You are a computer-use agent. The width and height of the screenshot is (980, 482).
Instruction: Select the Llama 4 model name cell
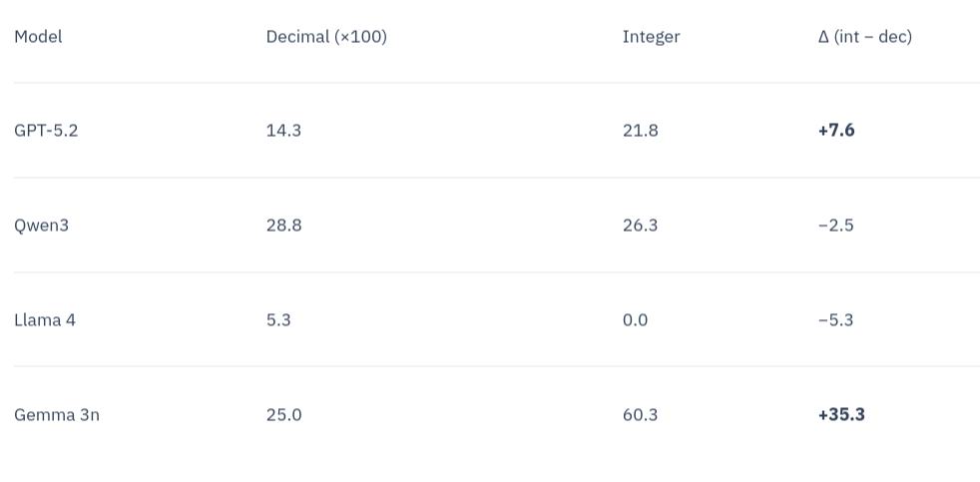[x=45, y=320]
